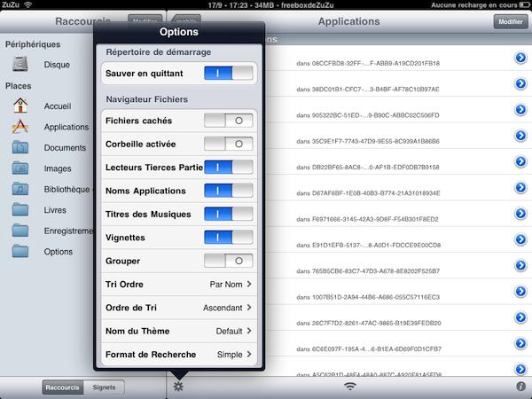Screen dimensions: 532x399
Task: Enable the Corbeille activée switch
Action: [229, 144]
